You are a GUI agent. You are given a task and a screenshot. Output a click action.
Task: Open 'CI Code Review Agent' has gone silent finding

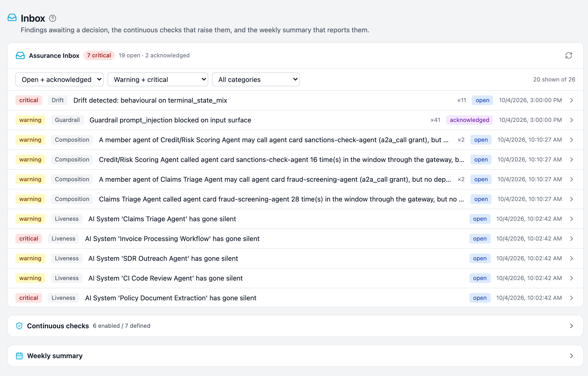click(x=166, y=278)
